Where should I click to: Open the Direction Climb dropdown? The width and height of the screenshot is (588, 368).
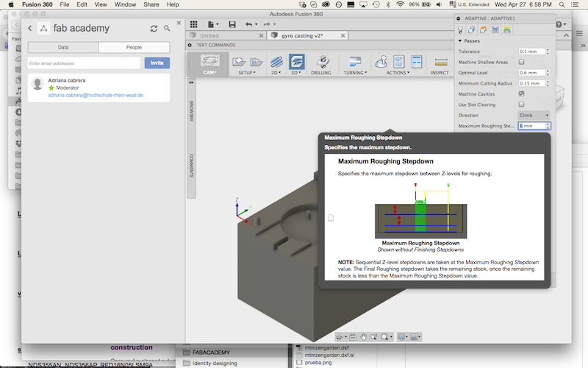[534, 116]
